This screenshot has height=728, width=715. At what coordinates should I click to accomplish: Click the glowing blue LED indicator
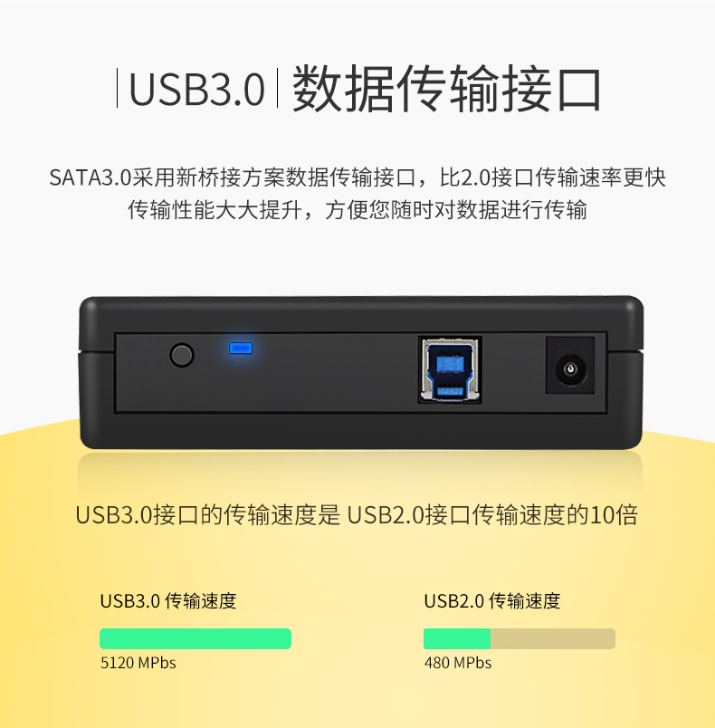click(x=241, y=349)
